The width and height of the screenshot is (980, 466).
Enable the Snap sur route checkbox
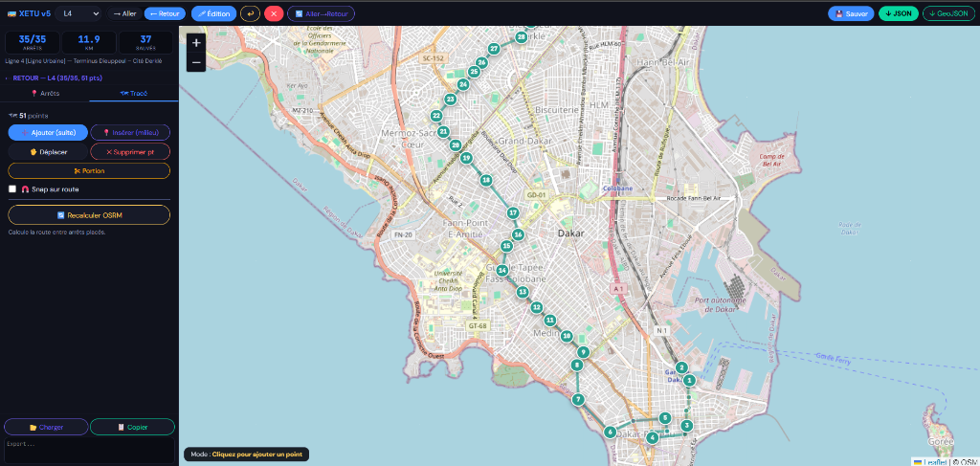tap(11, 189)
